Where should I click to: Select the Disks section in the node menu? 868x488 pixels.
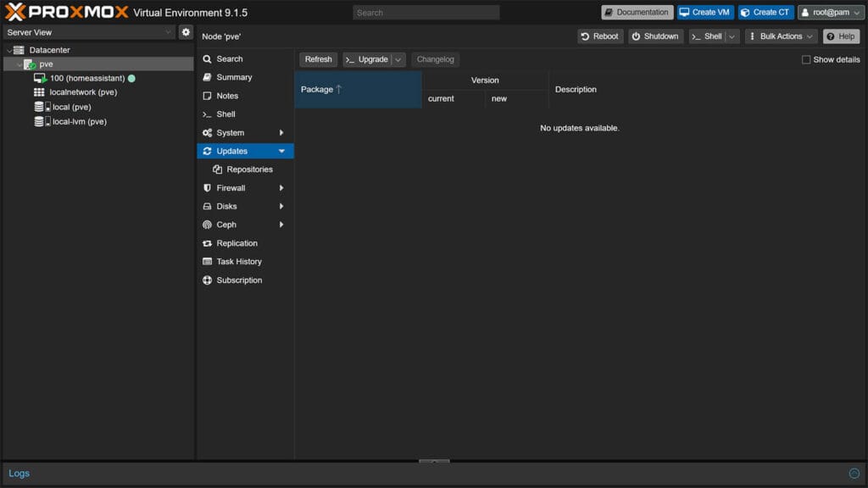pyautogui.click(x=225, y=206)
